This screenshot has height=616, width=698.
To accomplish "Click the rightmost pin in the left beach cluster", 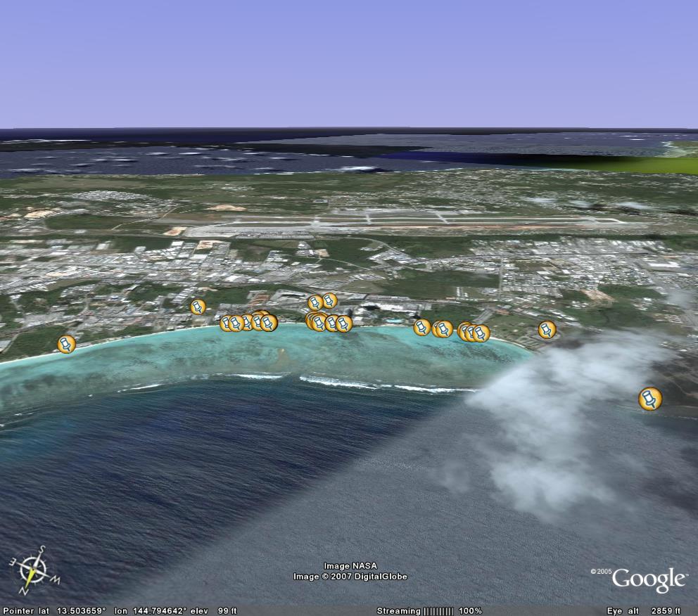I will tap(269, 323).
